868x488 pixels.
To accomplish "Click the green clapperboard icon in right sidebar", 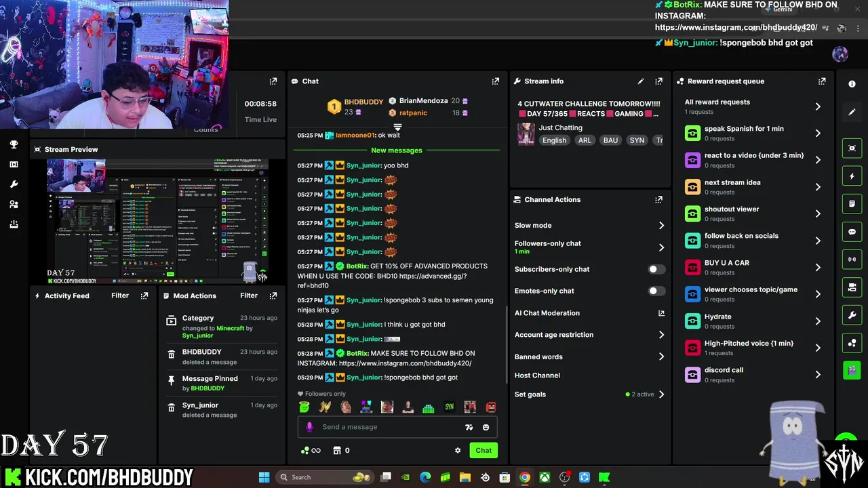I will tap(852, 371).
